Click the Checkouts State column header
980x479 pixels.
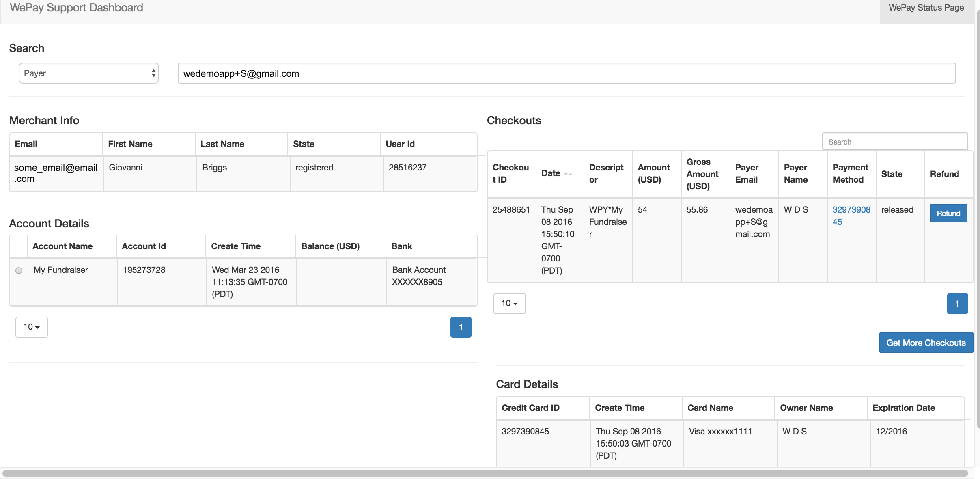(x=900, y=174)
